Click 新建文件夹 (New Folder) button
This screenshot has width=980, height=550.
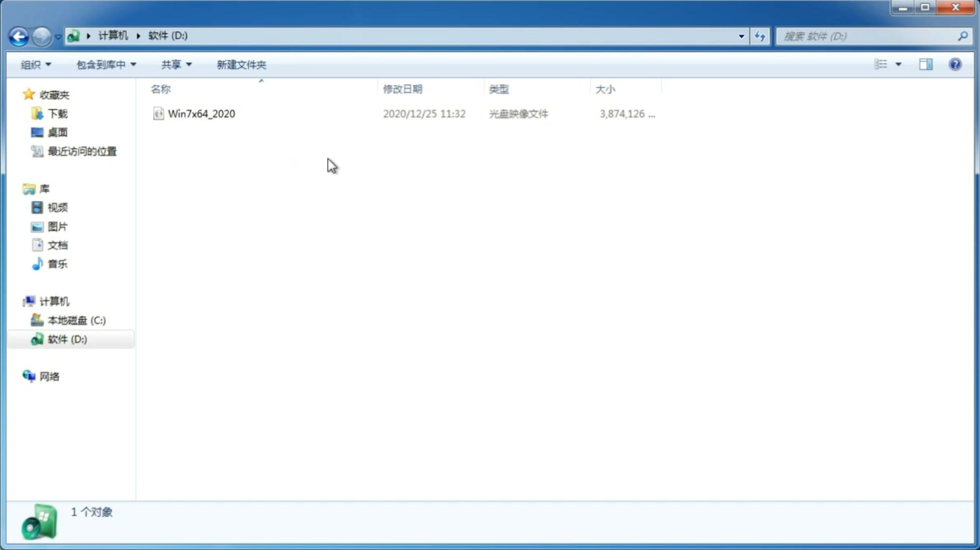click(x=241, y=64)
